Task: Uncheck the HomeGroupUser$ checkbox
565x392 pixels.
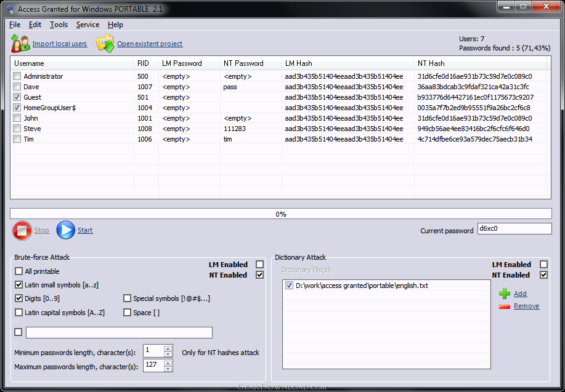Action: 17,108
